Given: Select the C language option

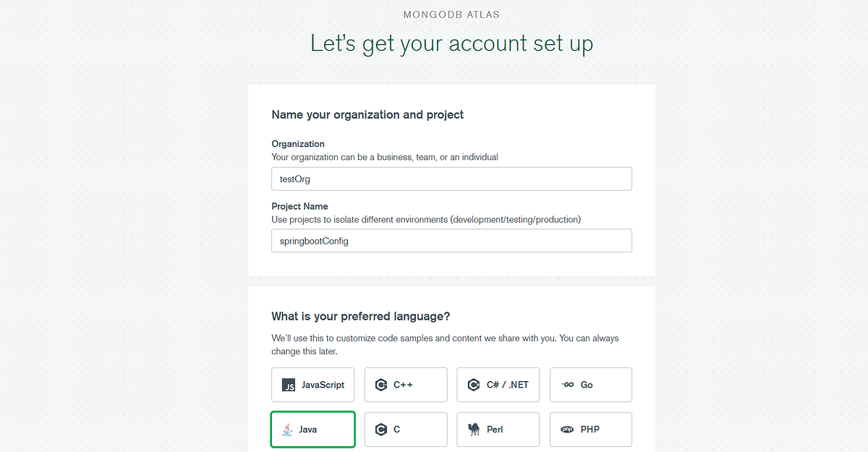Looking at the screenshot, I should (405, 429).
